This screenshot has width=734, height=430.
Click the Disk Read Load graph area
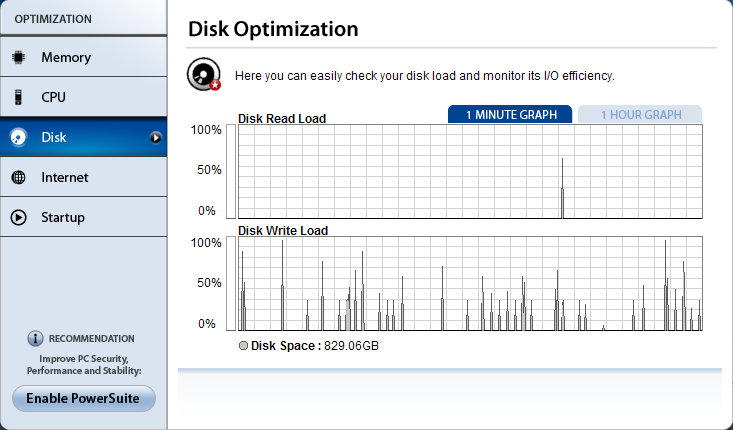coord(470,171)
